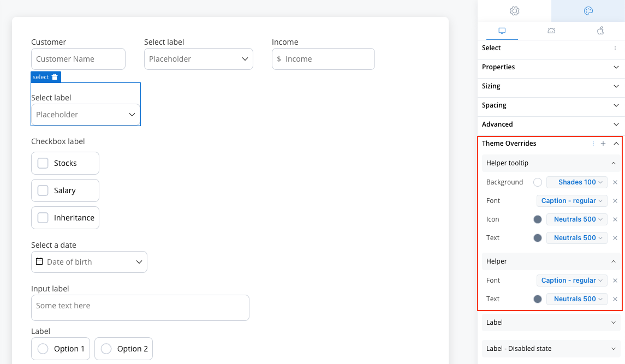This screenshot has height=364, width=625.
Task: Remove Helper tooltip Text override
Action: click(x=615, y=238)
